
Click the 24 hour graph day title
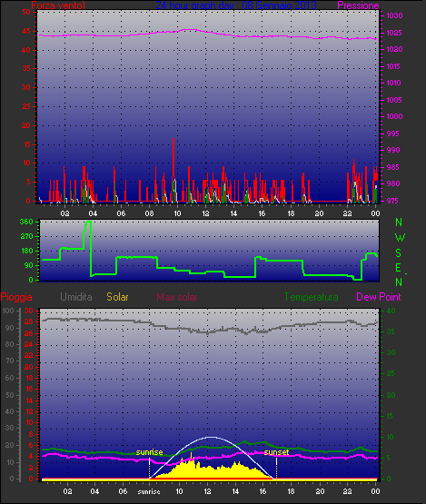[236, 5]
